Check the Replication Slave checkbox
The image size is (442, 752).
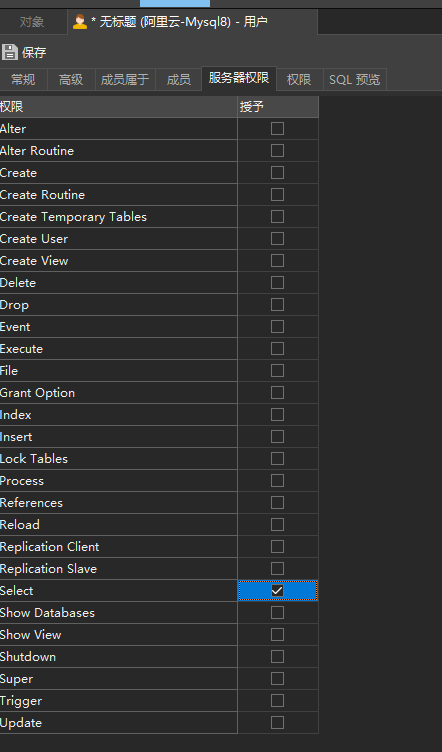tap(277, 569)
